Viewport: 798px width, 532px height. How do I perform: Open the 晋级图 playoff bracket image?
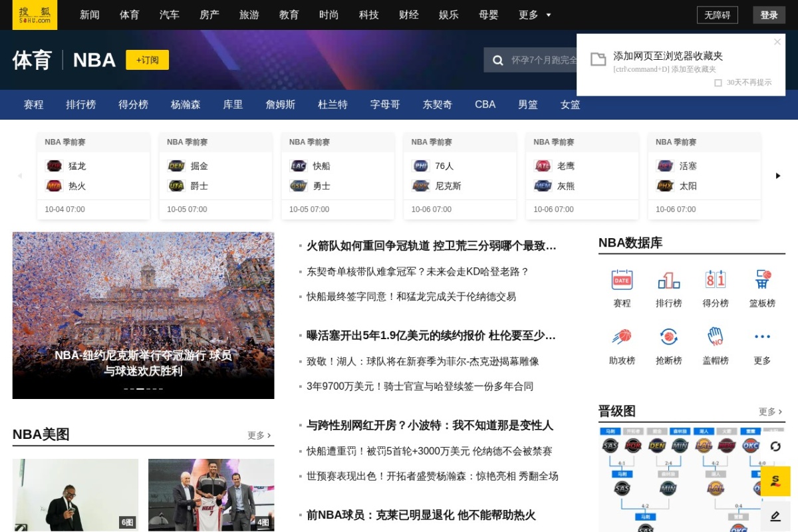(692, 479)
